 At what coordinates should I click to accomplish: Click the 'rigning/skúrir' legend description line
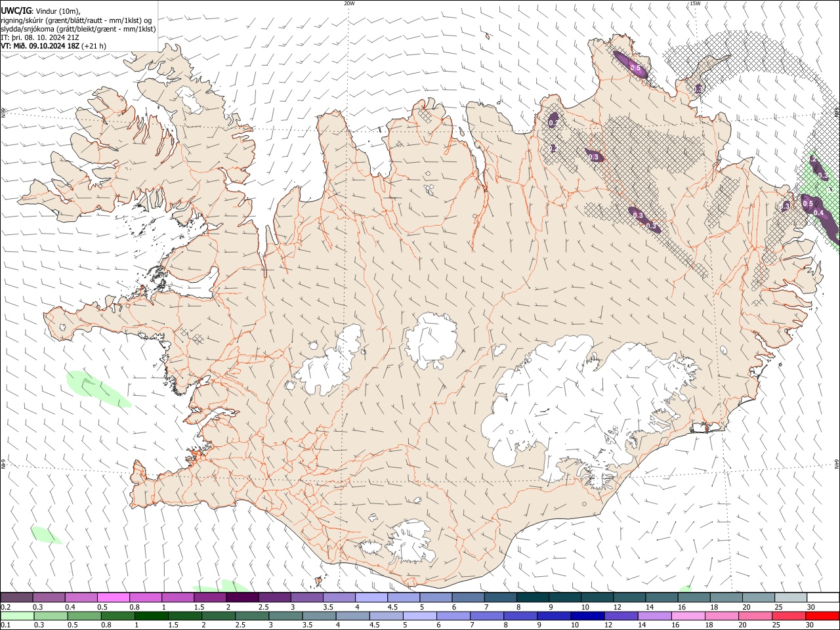[76, 20]
